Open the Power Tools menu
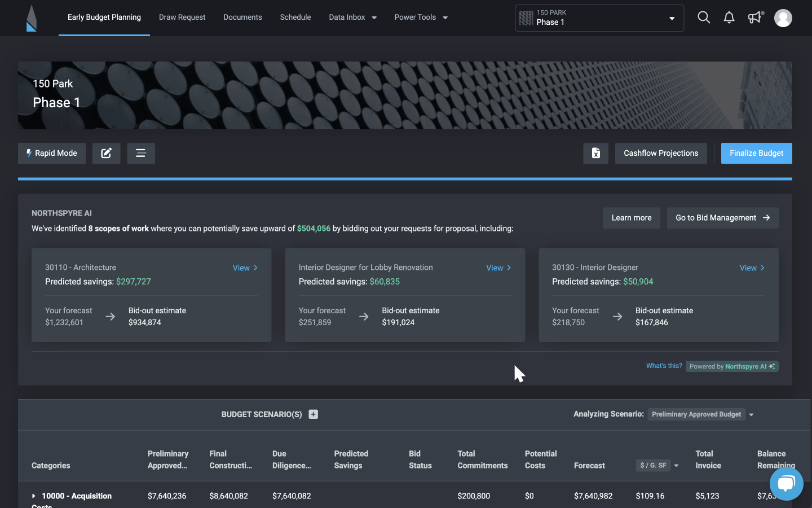812x508 pixels. click(x=421, y=17)
